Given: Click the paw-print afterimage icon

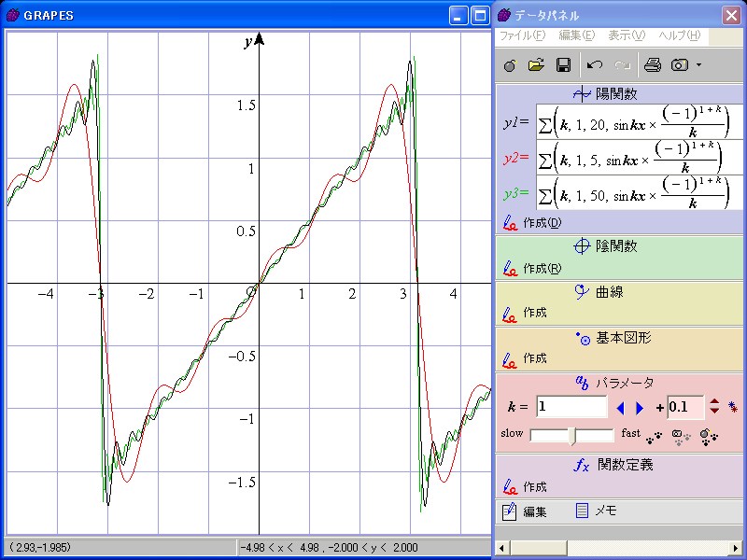Looking at the screenshot, I should click(654, 434).
